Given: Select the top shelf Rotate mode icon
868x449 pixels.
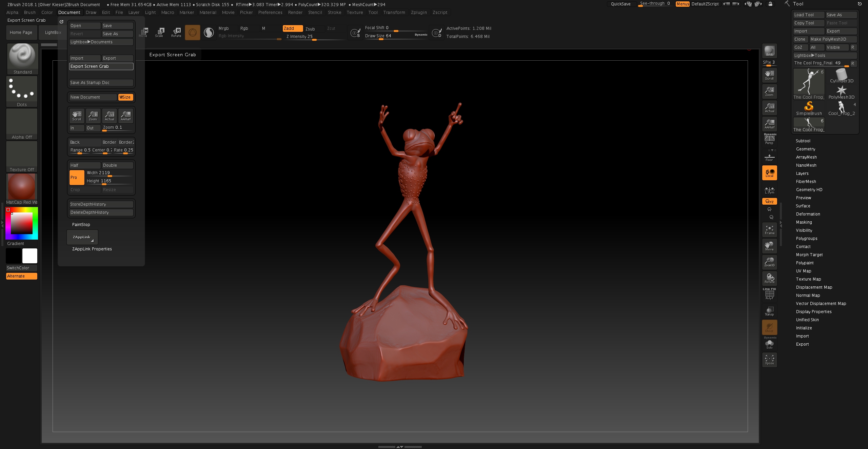Looking at the screenshot, I should tap(176, 33).
